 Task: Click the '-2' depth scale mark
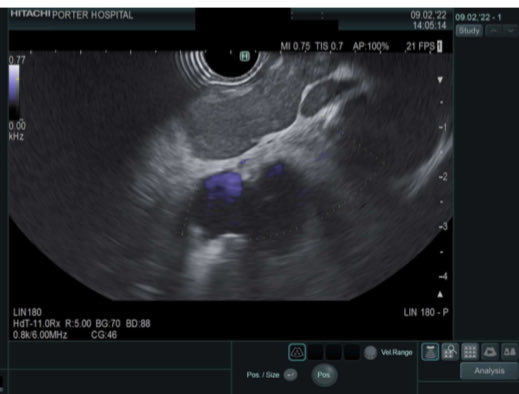[x=443, y=177]
